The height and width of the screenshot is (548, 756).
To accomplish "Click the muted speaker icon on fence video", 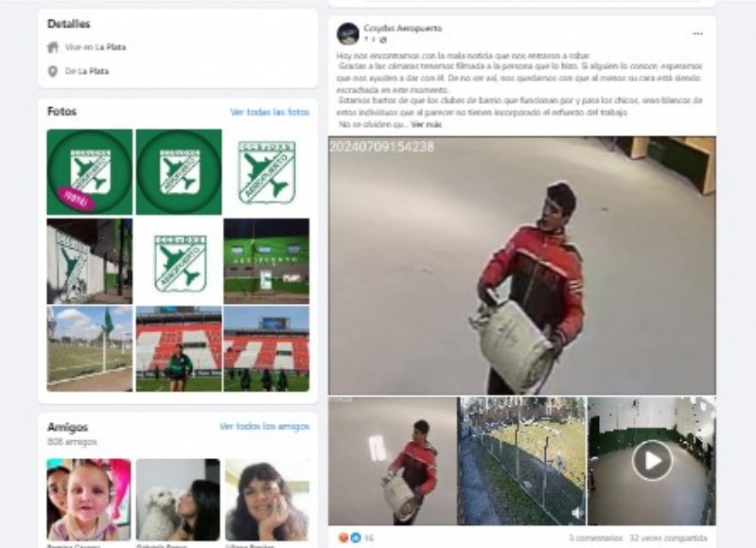I will coord(576,513).
